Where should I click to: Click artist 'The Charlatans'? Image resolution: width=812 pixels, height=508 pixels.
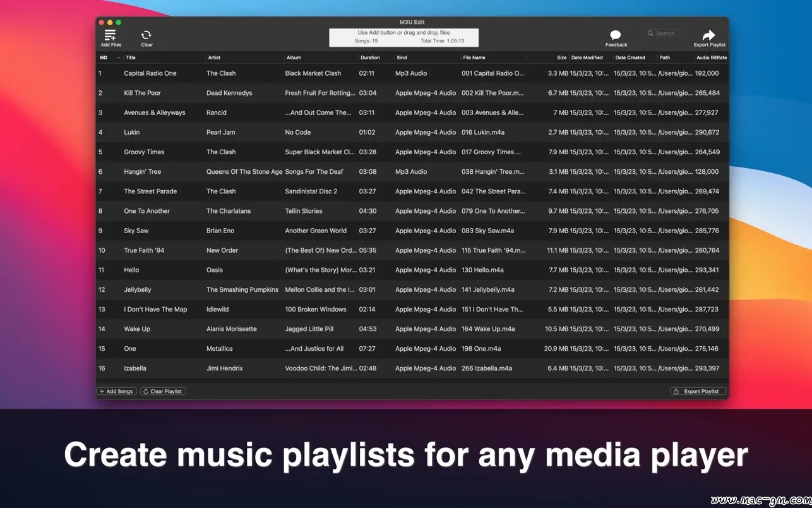pos(229,211)
